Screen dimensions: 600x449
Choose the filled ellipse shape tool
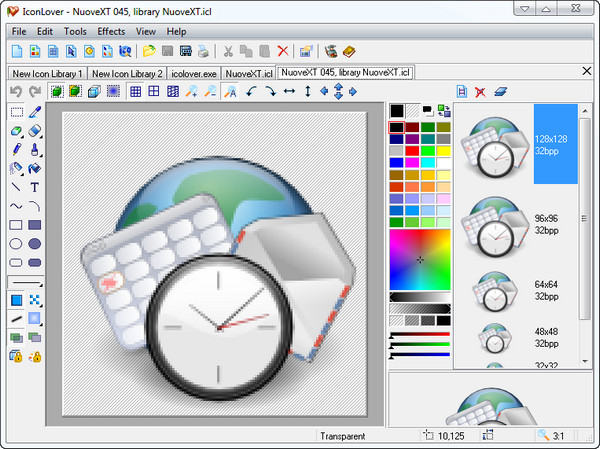[x=35, y=243]
